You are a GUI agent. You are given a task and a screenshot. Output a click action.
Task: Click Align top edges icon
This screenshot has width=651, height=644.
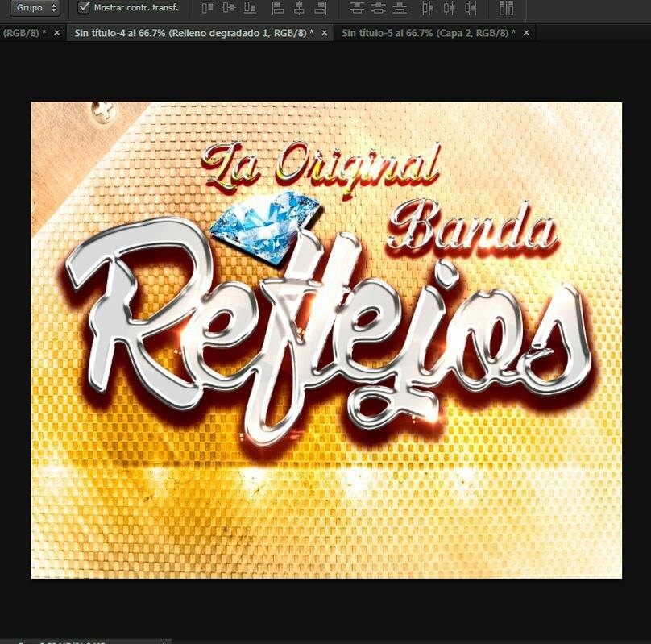(207, 7)
